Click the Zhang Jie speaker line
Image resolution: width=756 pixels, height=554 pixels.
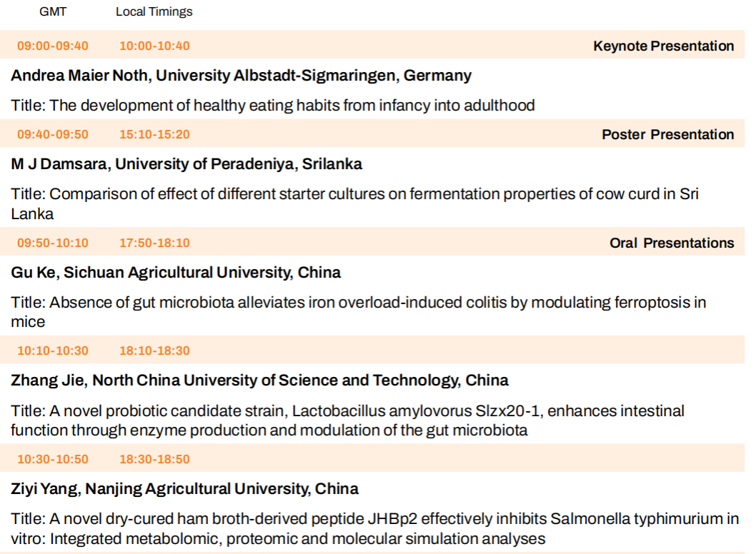tap(259, 381)
